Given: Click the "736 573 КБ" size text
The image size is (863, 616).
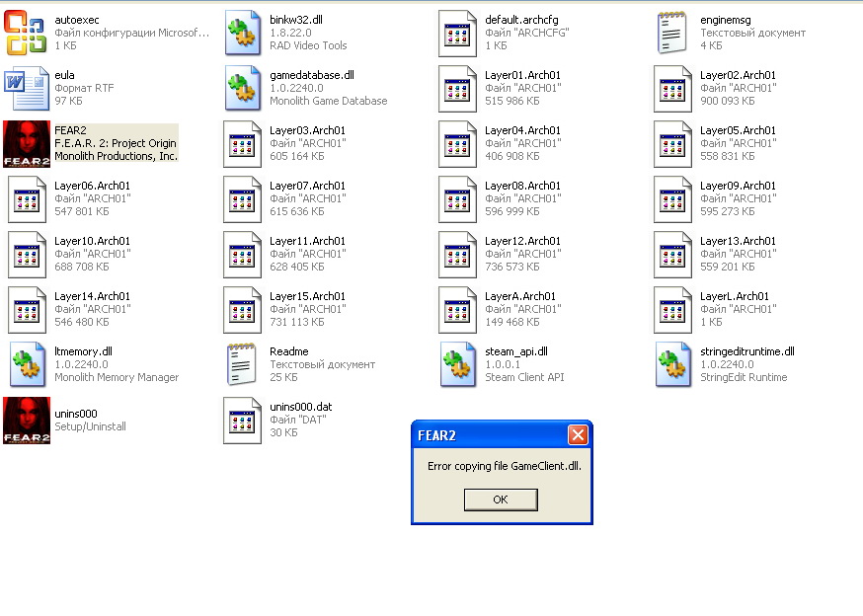Looking at the screenshot, I should point(511,267).
